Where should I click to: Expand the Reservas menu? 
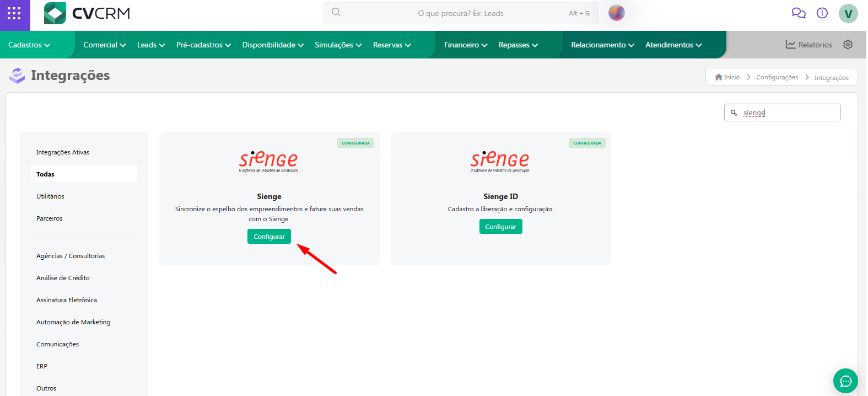392,45
